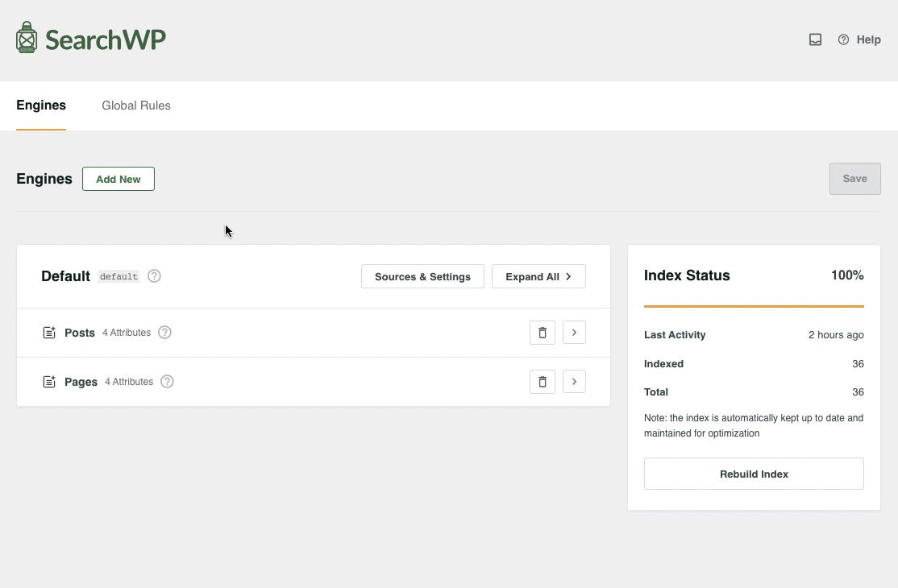Open the help tooltip beside Default engine
898x588 pixels.
[x=154, y=276]
